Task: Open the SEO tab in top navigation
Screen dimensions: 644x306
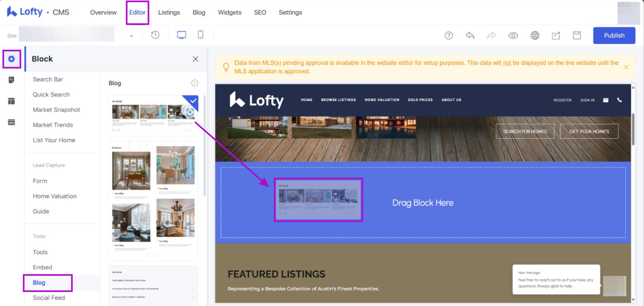Action: pos(260,13)
